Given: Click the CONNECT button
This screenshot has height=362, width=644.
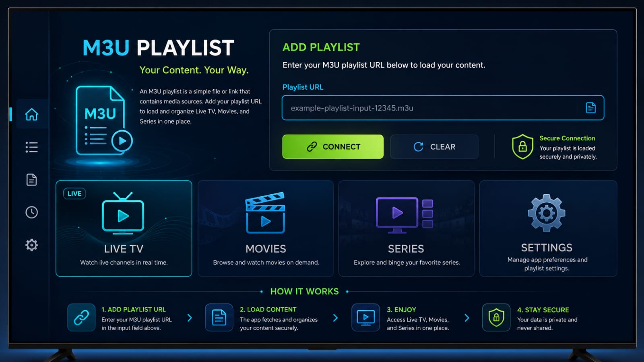Looking at the screenshot, I should point(333,146).
